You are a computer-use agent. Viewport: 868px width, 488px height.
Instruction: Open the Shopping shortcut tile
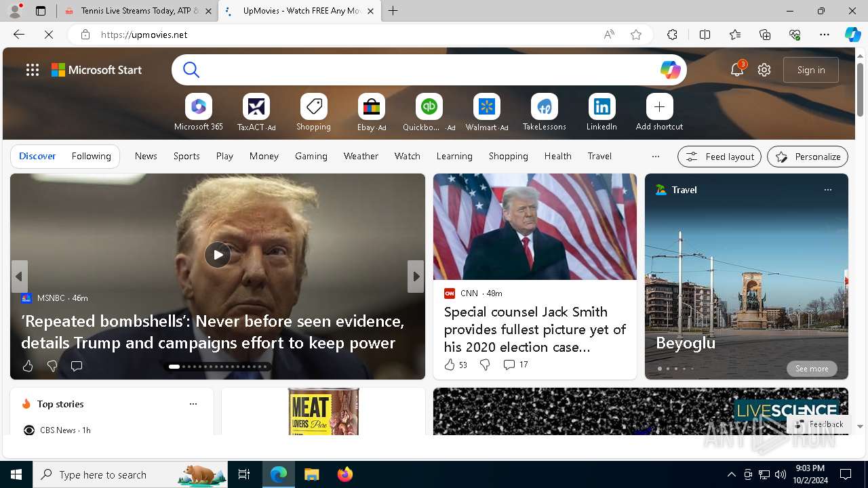point(314,113)
